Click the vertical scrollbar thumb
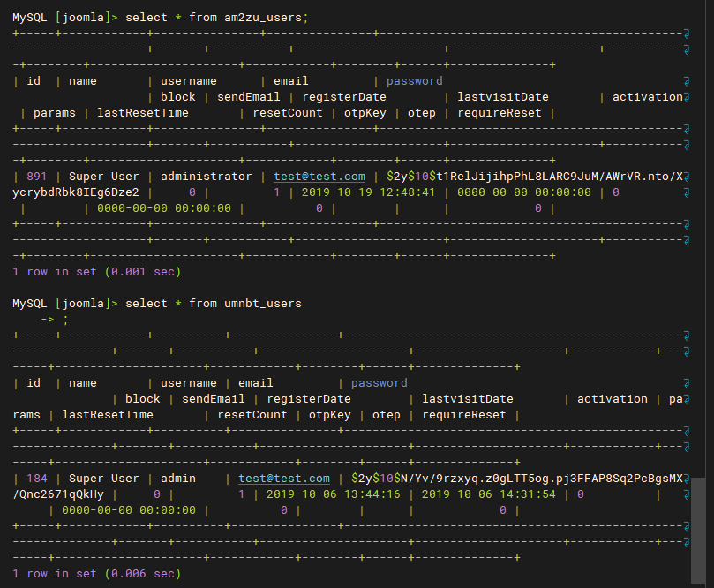 tap(698, 530)
